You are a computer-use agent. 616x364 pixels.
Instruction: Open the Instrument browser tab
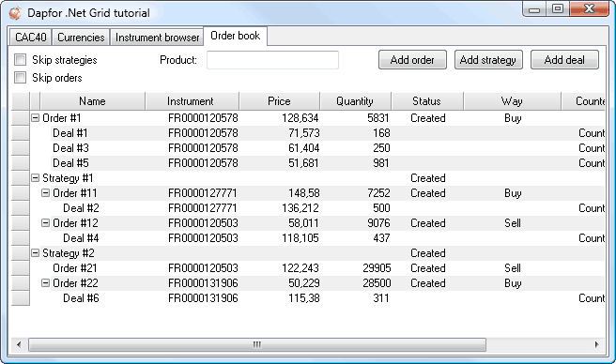pos(157,38)
